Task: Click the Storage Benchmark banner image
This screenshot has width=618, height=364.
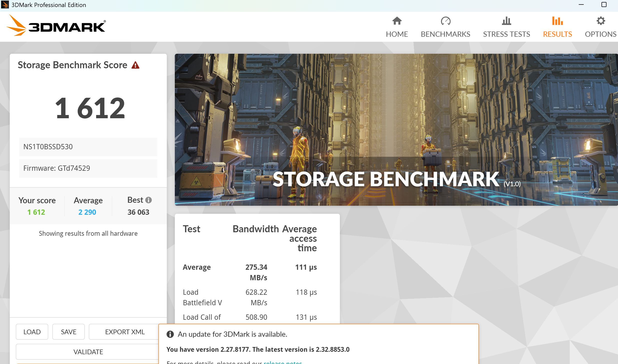Action: 396,129
